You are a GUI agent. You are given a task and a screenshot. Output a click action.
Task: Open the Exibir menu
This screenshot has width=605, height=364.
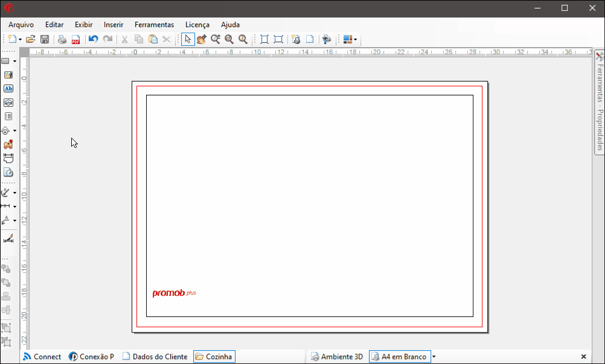pos(84,25)
